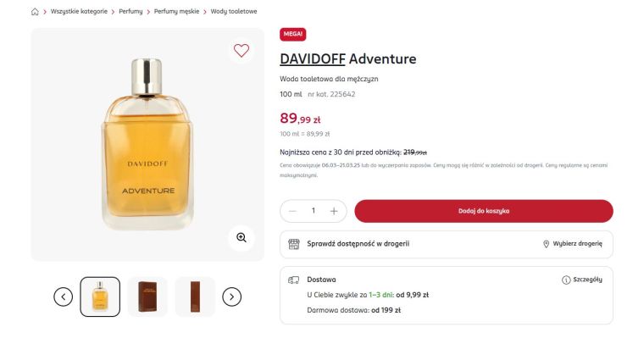Add product to favorites with heart icon

[241, 51]
